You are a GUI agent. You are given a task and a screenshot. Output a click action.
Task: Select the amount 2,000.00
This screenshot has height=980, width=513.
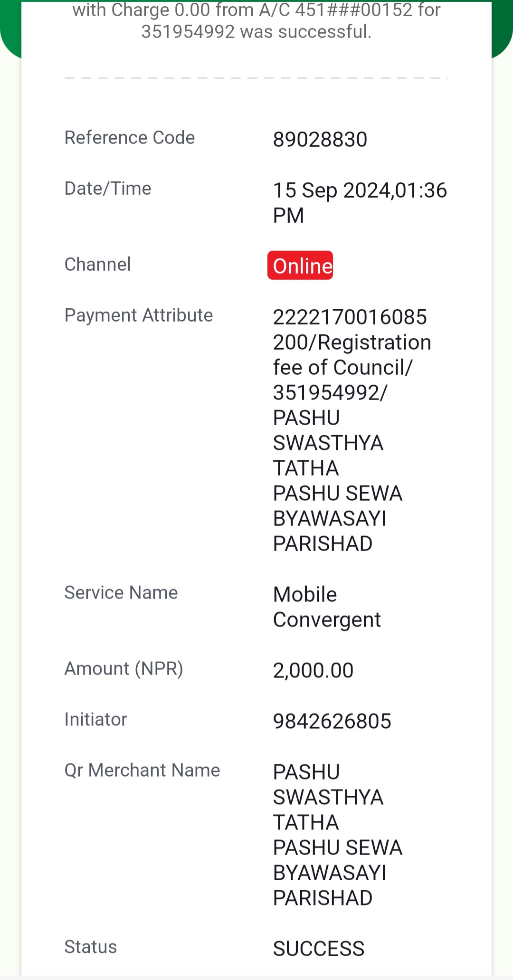[313, 671]
